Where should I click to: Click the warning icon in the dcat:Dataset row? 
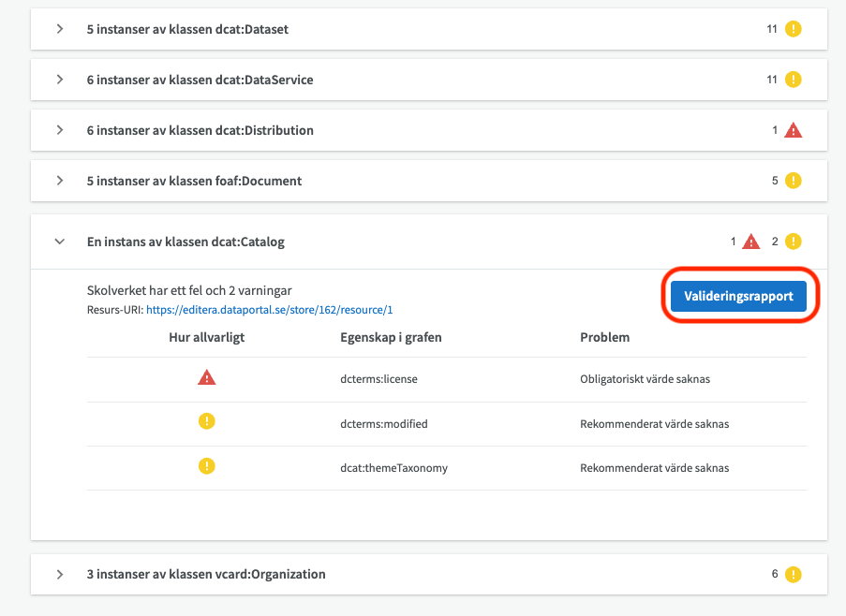tap(793, 29)
